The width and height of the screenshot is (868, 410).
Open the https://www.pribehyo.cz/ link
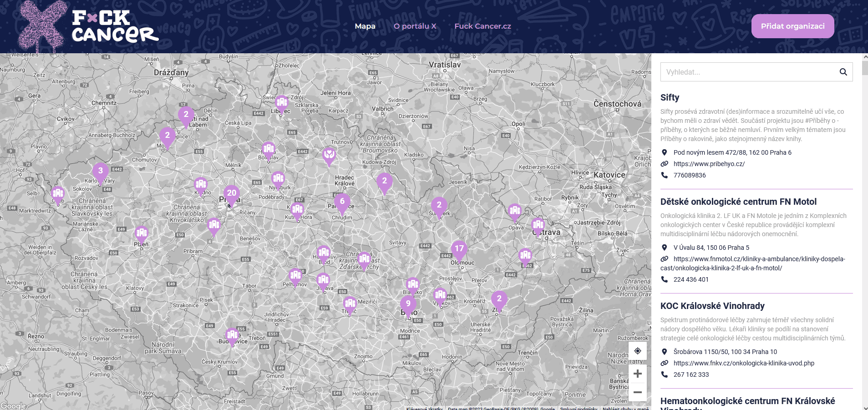[x=709, y=164]
